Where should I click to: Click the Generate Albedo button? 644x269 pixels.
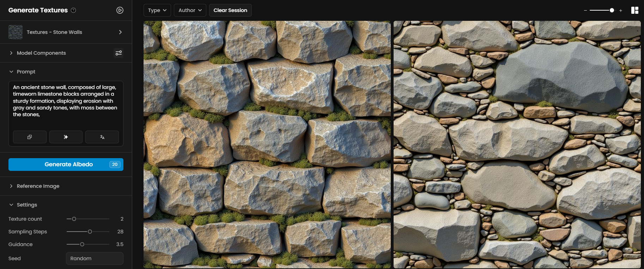[x=66, y=165]
